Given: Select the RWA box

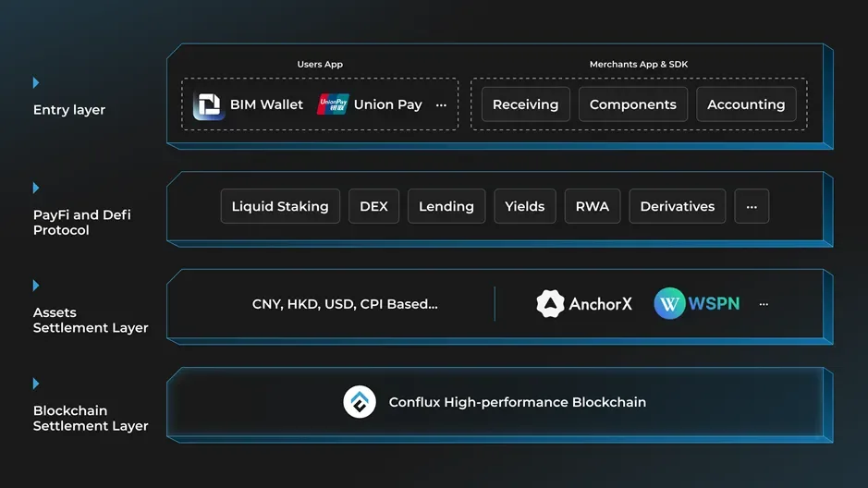Looking at the screenshot, I should (593, 206).
